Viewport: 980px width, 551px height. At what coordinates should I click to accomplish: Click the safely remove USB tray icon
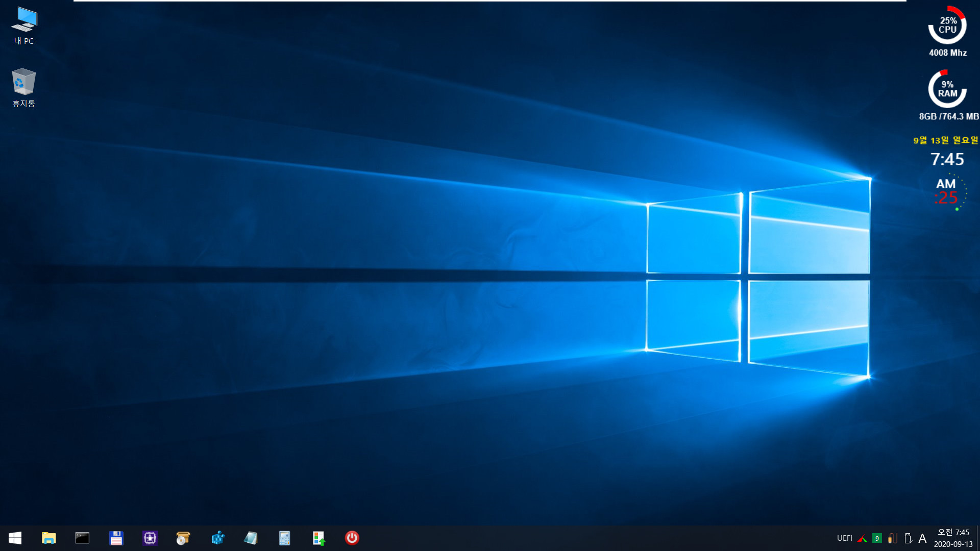(908, 538)
